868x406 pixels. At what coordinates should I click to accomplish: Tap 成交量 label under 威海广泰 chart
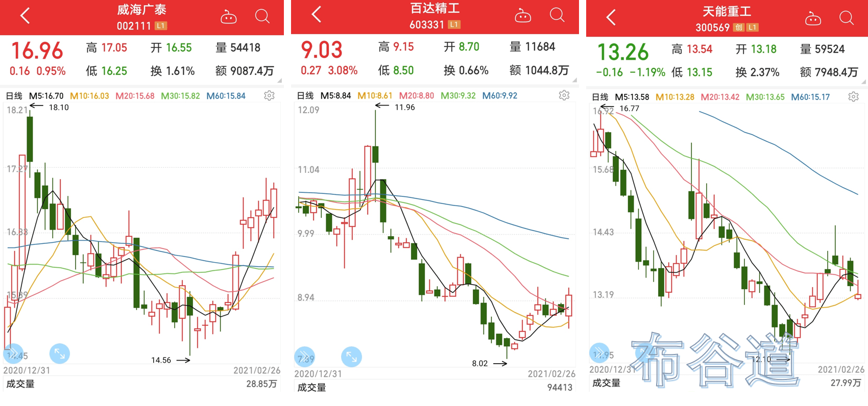20,384
